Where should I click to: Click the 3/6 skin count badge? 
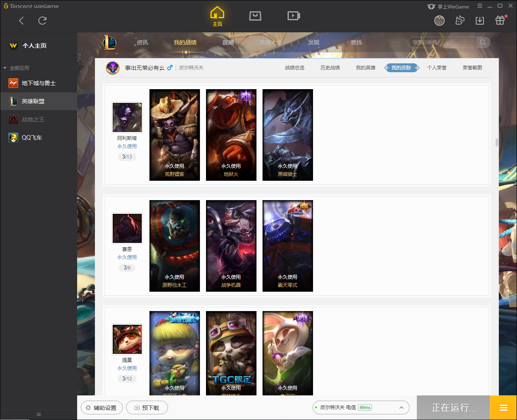[x=127, y=268]
